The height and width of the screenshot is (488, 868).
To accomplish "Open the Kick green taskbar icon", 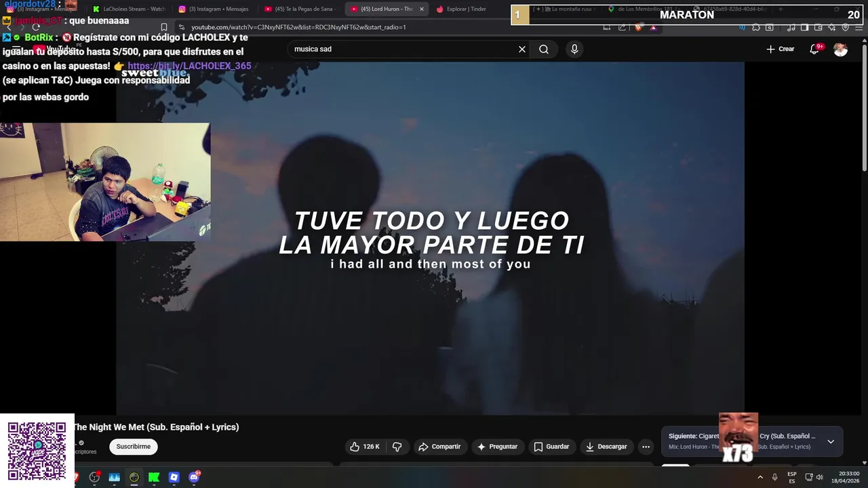I will tap(154, 477).
